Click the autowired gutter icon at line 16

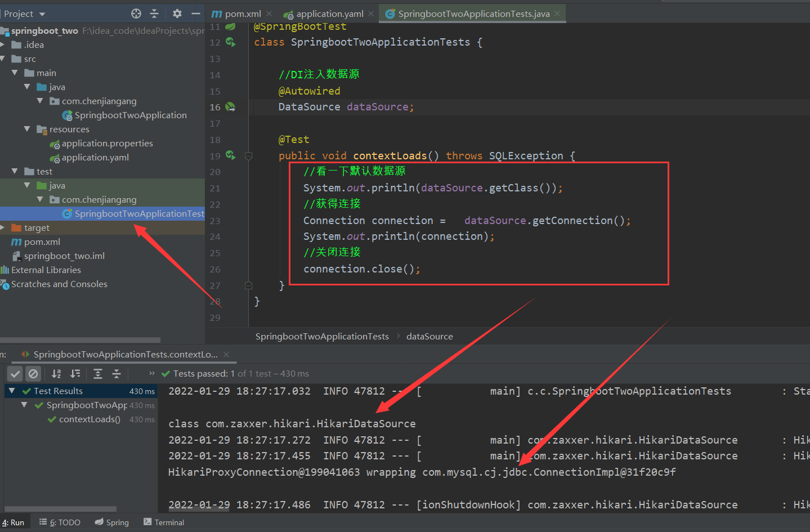click(x=230, y=106)
